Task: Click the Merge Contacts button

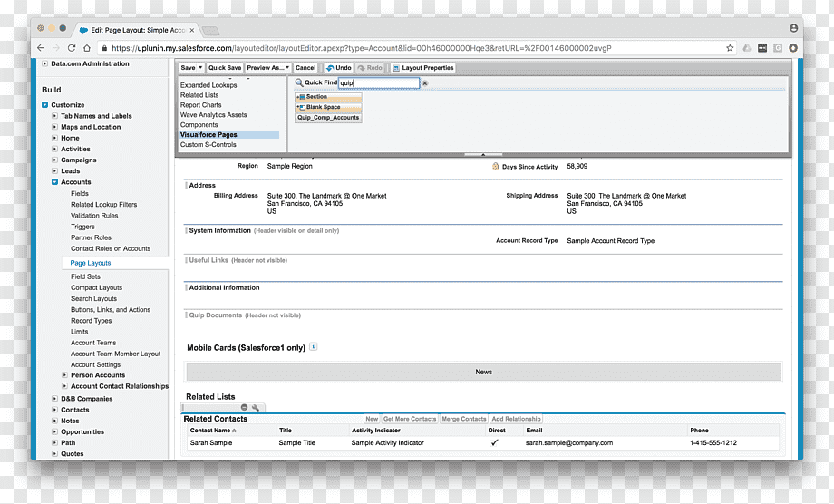Action: click(x=464, y=419)
